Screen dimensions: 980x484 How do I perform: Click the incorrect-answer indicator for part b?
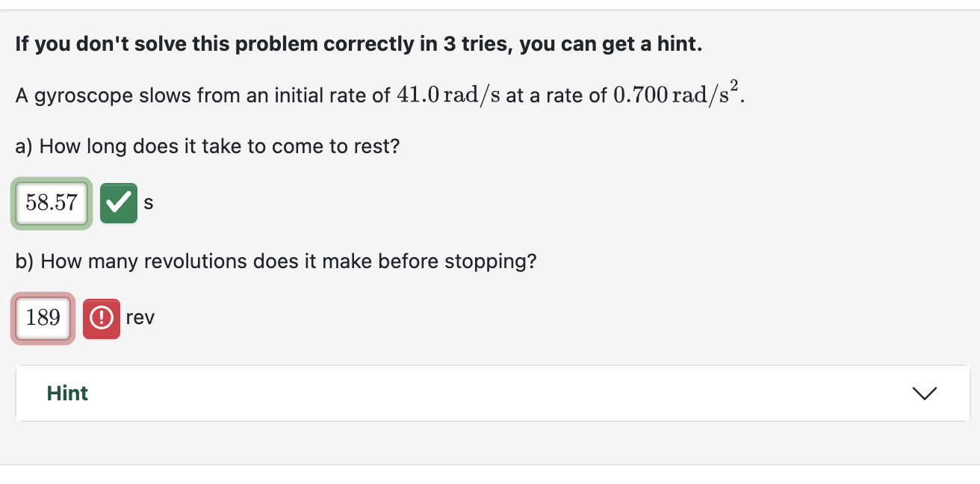(x=102, y=317)
